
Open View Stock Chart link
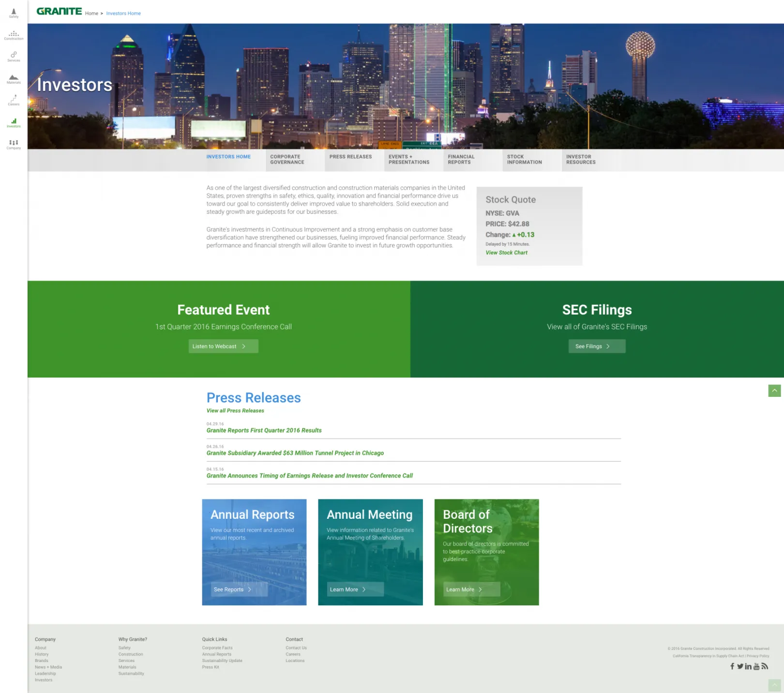click(506, 253)
